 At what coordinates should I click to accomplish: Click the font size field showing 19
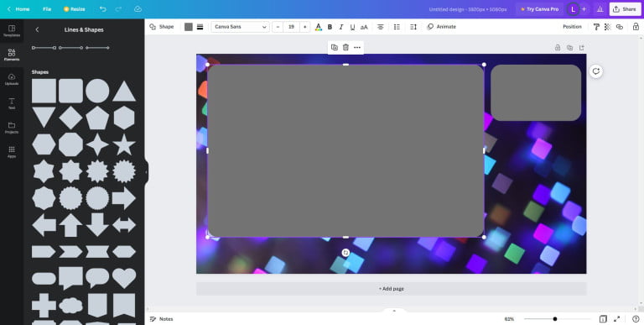pyautogui.click(x=291, y=27)
